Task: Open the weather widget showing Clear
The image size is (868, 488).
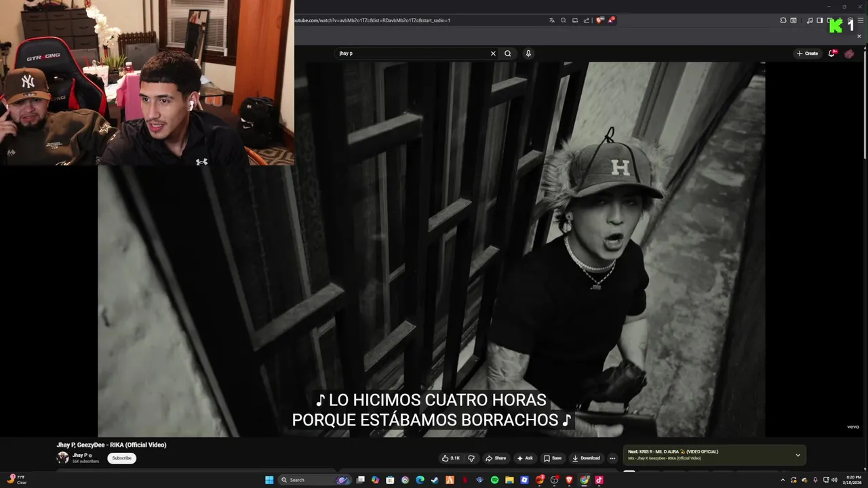Action: click(17, 480)
